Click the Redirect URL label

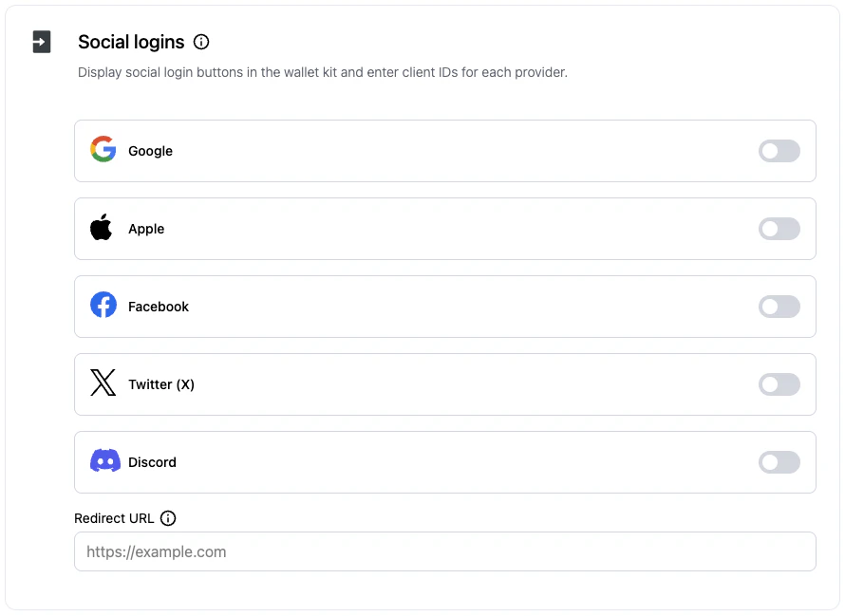click(x=112, y=518)
